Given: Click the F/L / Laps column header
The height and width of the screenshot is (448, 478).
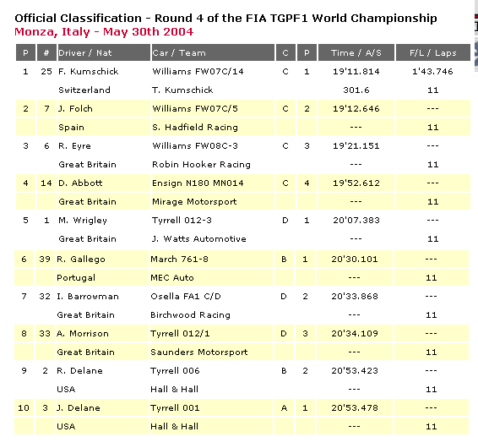Looking at the screenshot, I should click(x=432, y=52).
